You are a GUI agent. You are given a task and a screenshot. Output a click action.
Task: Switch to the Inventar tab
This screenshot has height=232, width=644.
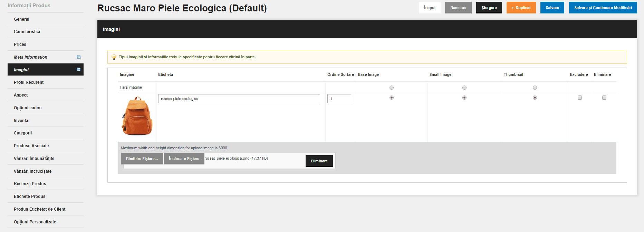pos(46,121)
